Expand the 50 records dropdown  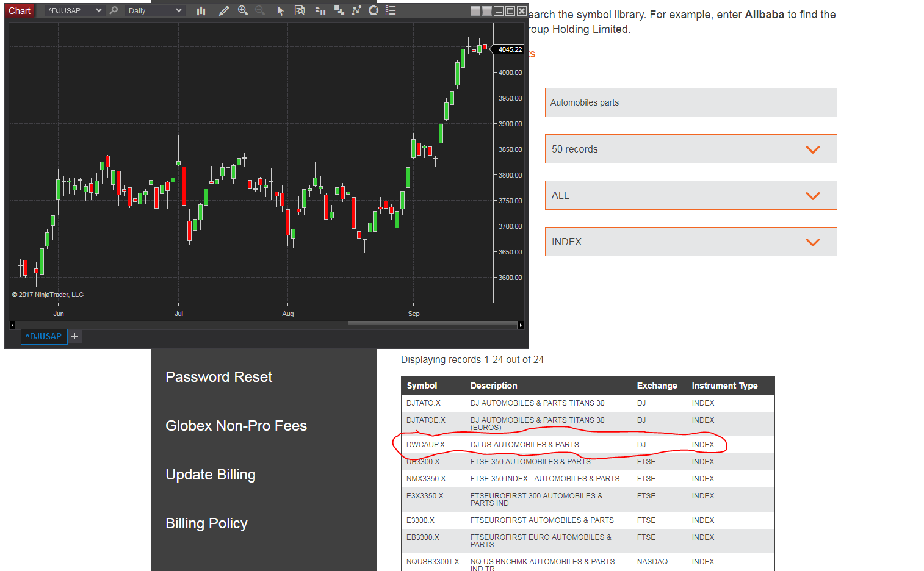tap(691, 149)
